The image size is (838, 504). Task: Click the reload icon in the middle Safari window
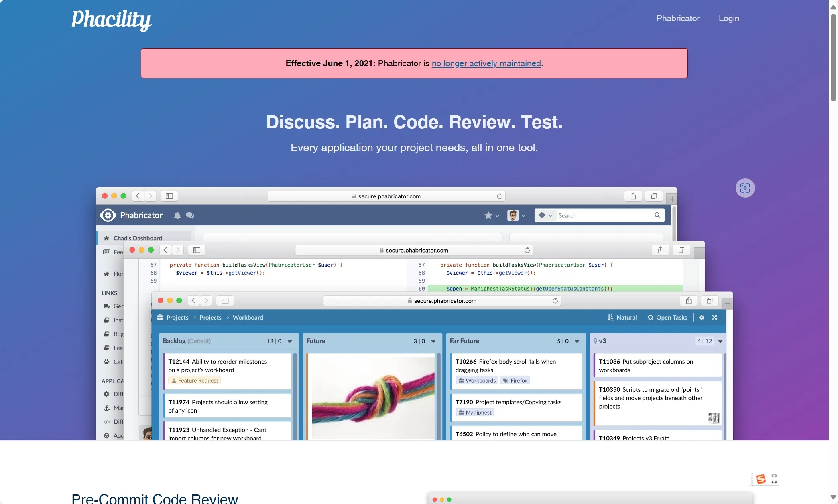click(527, 250)
